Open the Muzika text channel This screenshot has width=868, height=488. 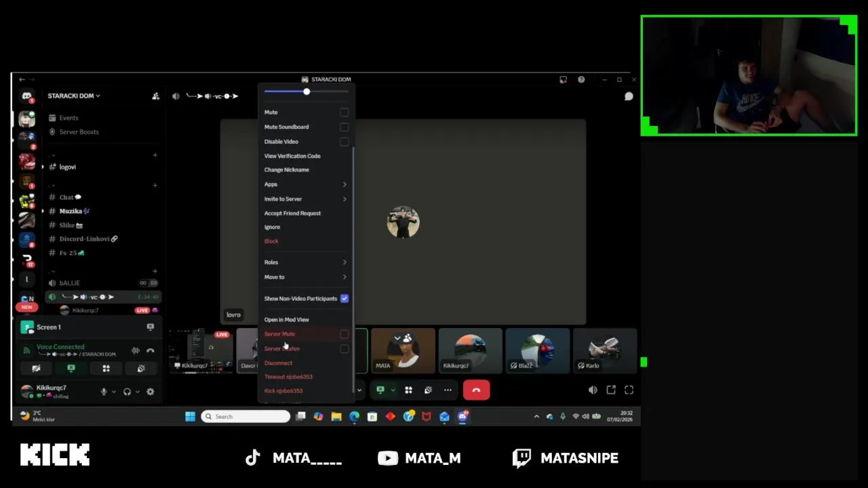[75, 211]
